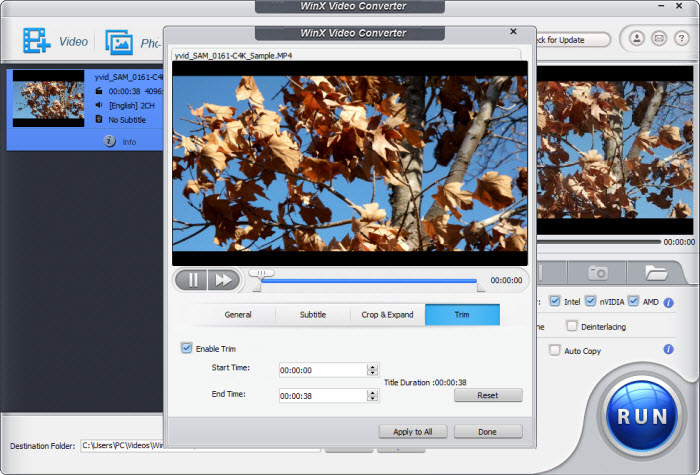Switch to the Subtitle tab
Screen dimensions: 700x475
tap(312, 314)
